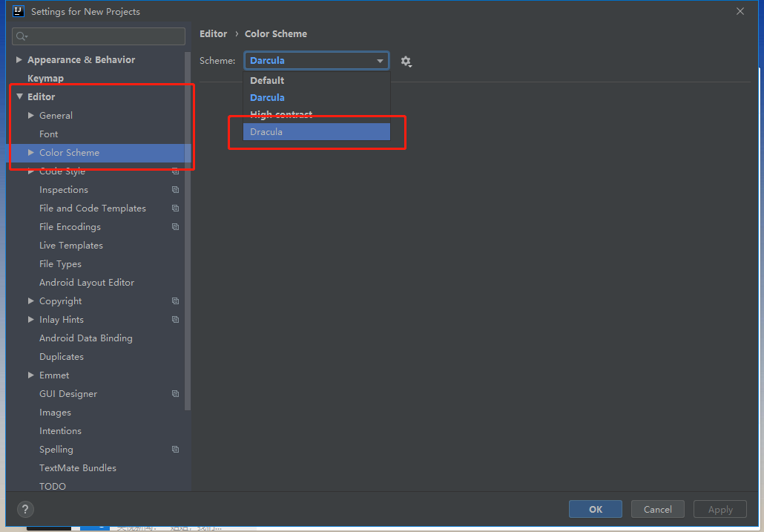Viewport: 764px width, 532px height.
Task: Select File Encodings in settings tree
Action: (x=70, y=226)
